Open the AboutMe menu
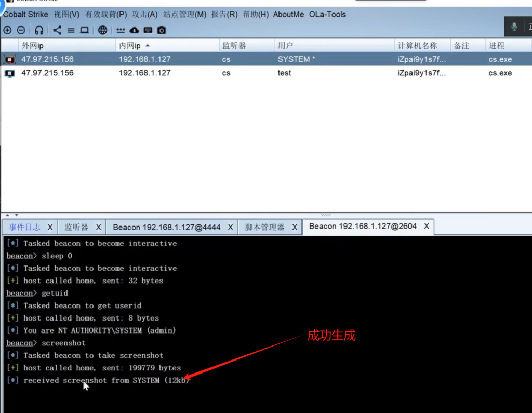Image resolution: width=532 pixels, height=413 pixels. (288, 15)
